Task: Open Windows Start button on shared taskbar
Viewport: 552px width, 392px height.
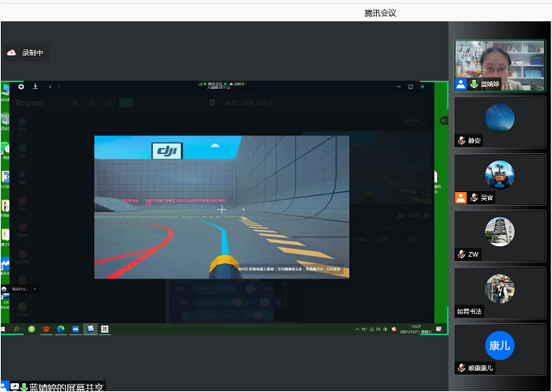Action: [2, 329]
